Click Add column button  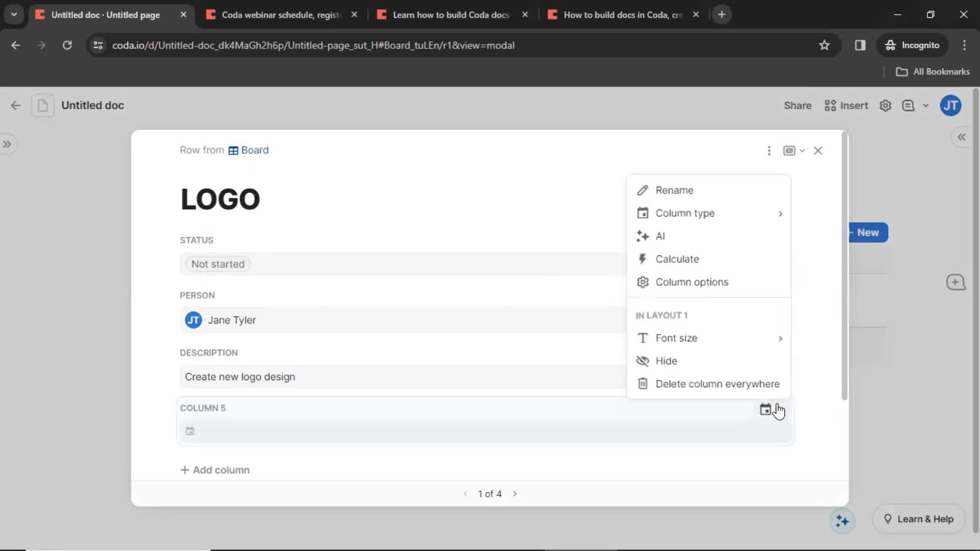[215, 469]
